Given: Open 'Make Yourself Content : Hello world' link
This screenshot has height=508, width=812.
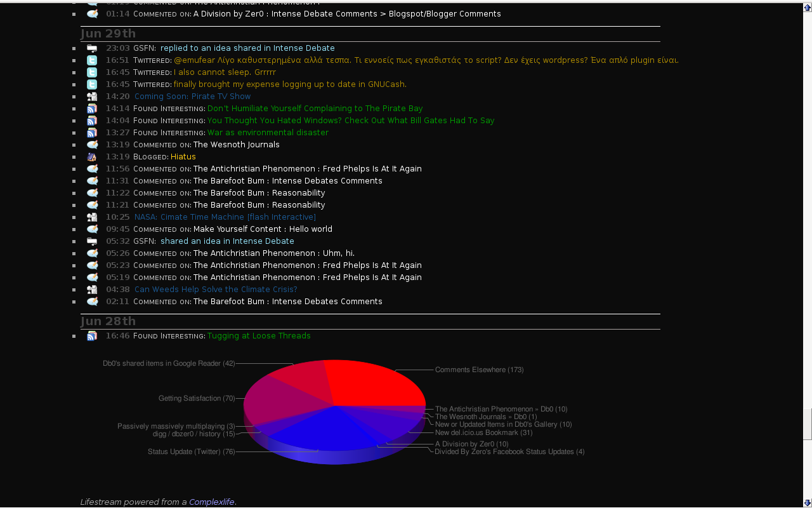Looking at the screenshot, I should [263, 229].
